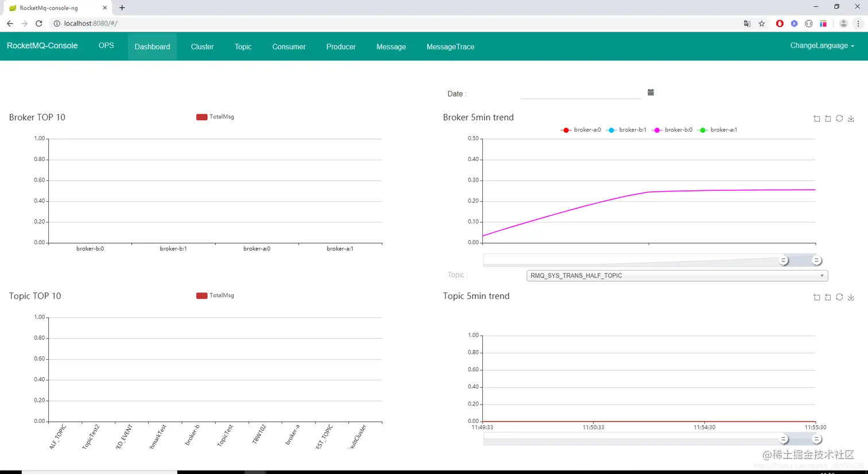The width and height of the screenshot is (868, 474).
Task: Open the MessageTrace page
Action: tap(450, 47)
